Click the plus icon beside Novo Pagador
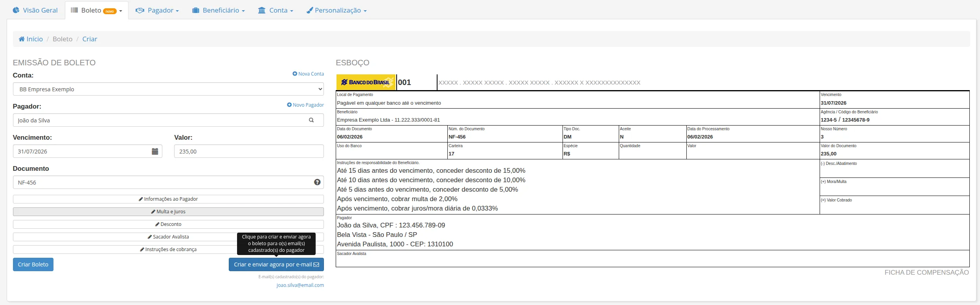 pos(289,105)
